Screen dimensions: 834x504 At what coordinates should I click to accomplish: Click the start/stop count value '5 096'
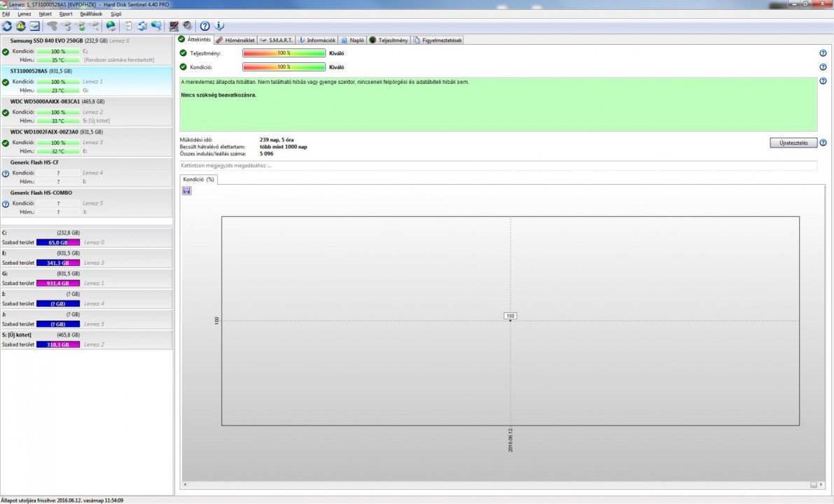click(x=267, y=153)
